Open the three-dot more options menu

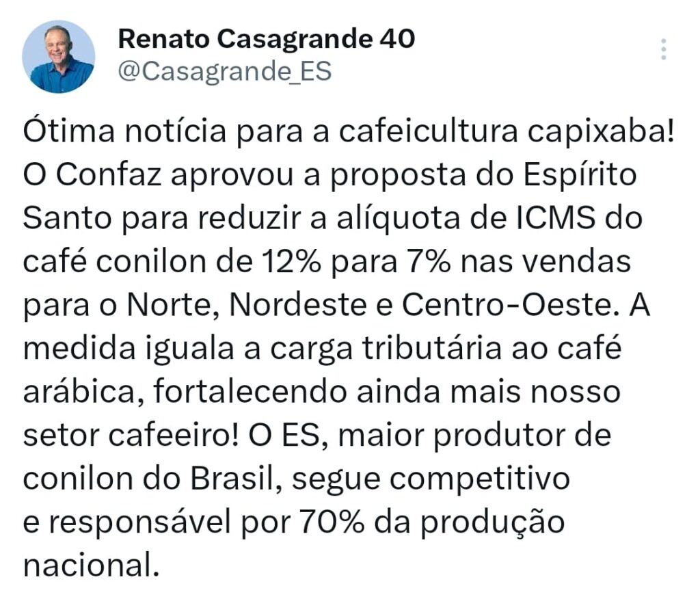663,49
